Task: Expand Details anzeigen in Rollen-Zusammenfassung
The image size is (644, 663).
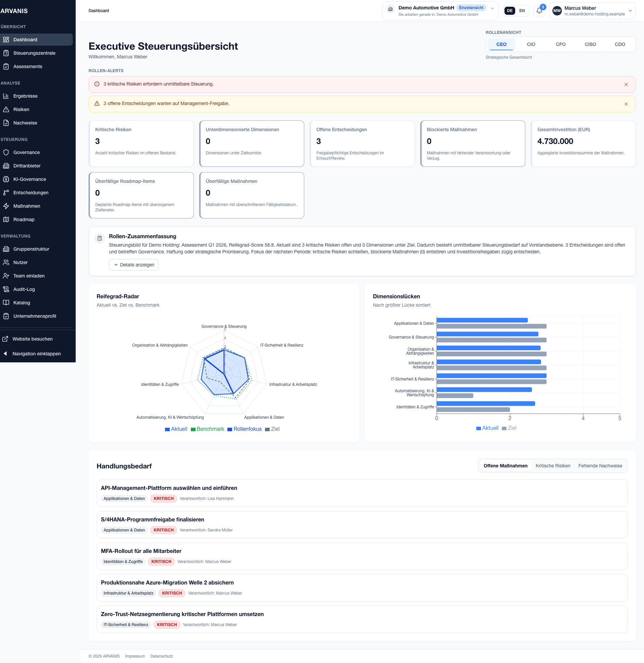Action: [133, 264]
